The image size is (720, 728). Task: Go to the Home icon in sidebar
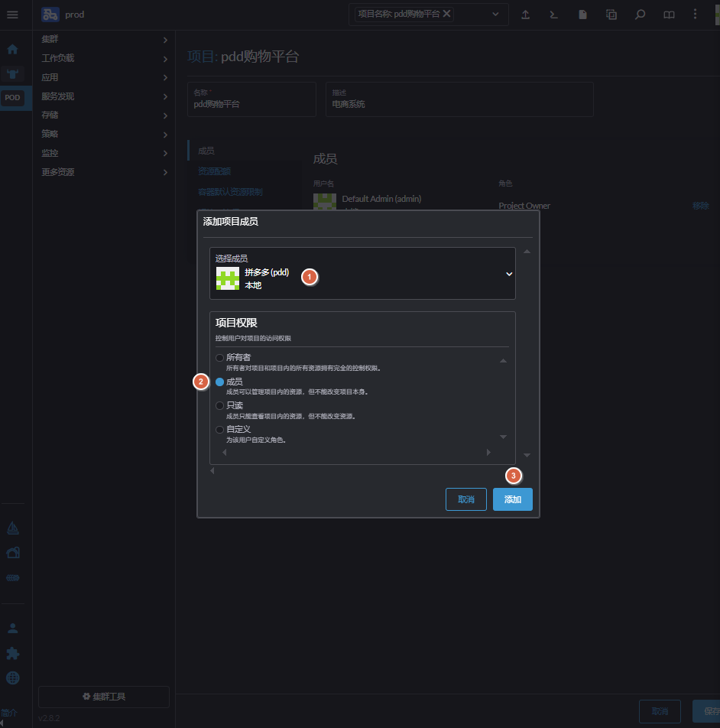[x=12, y=49]
